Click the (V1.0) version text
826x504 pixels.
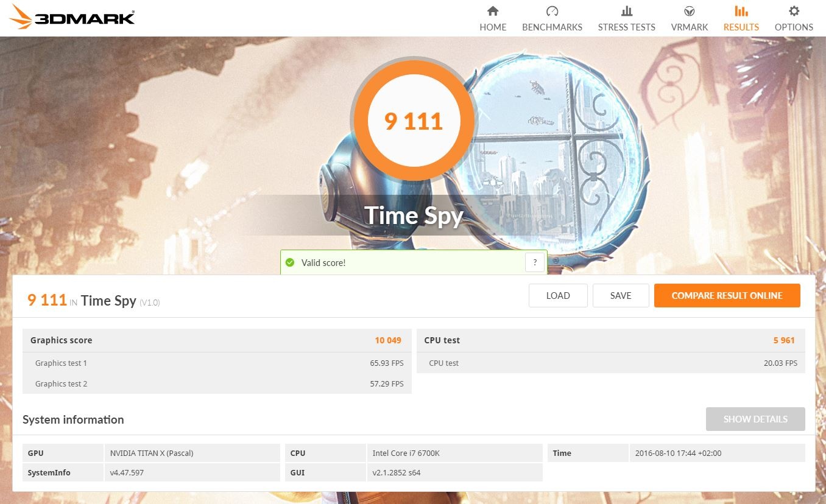[x=149, y=303]
